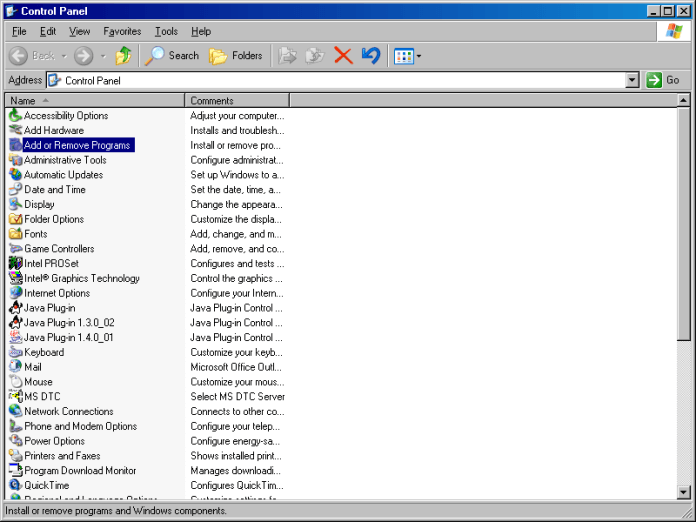Click the "Configures QuickTim..." comment
The height and width of the screenshot is (522, 696).
click(237, 485)
